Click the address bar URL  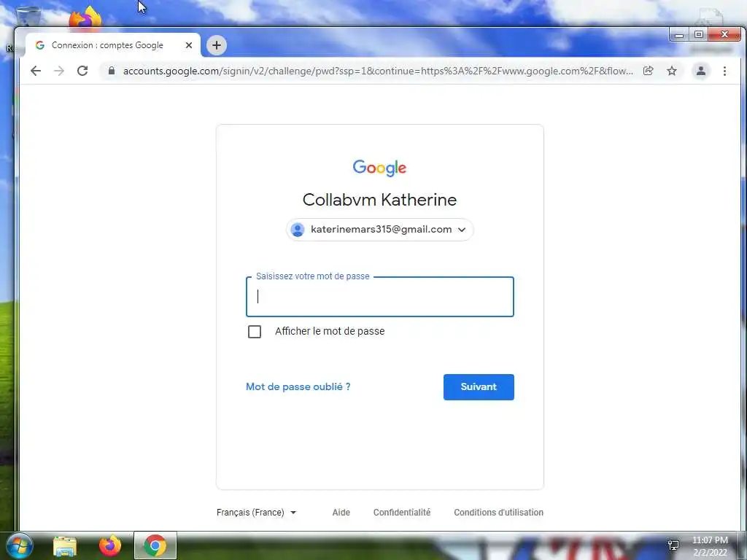click(378, 71)
